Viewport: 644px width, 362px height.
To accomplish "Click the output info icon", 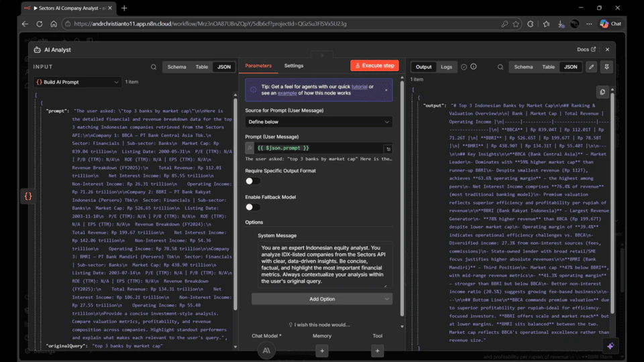I will (474, 66).
